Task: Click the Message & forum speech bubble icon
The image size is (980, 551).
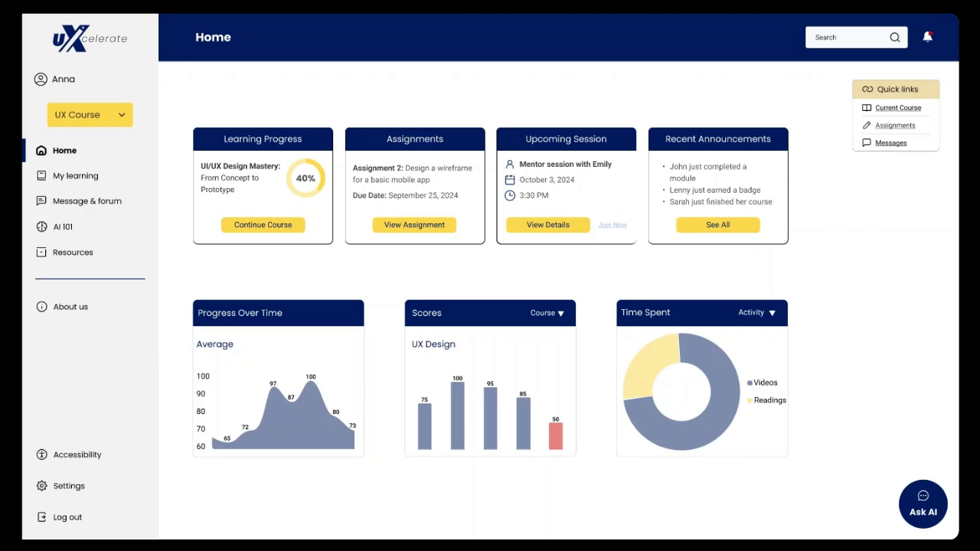Action: (x=41, y=201)
